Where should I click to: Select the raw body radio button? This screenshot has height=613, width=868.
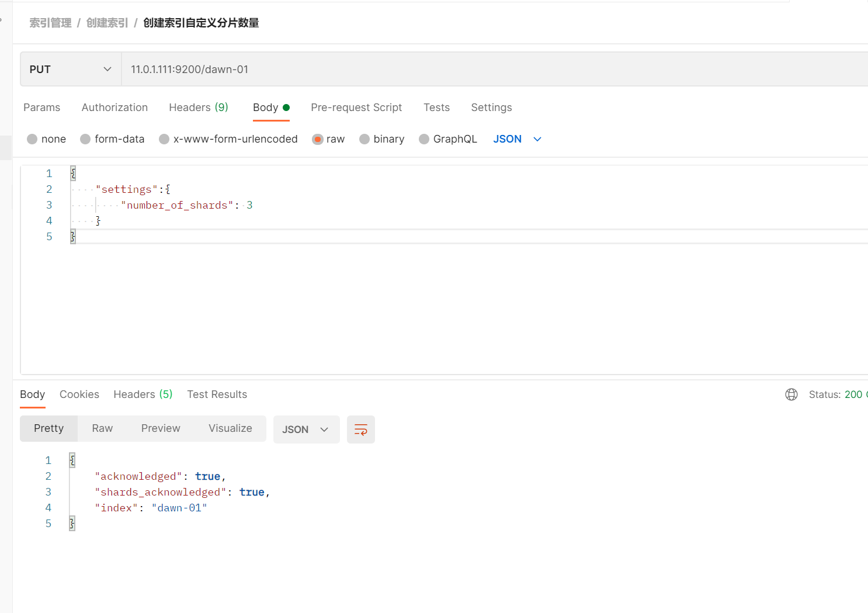coord(318,139)
